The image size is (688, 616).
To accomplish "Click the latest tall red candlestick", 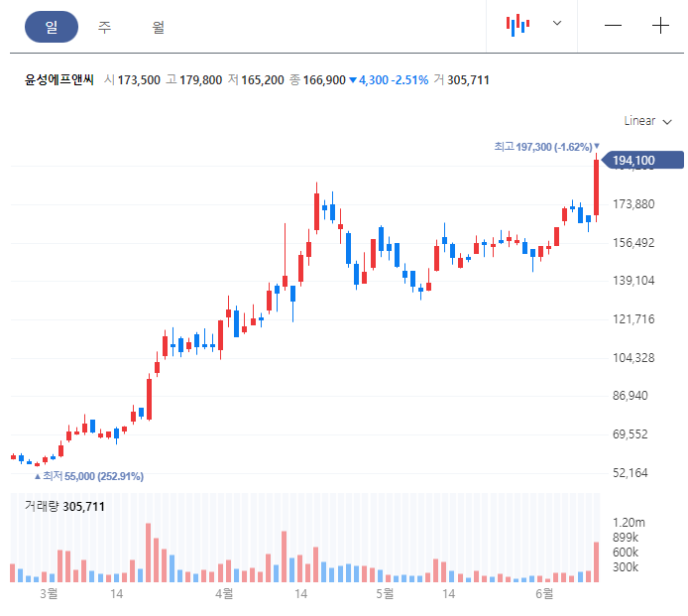I will pyautogui.click(x=596, y=187).
